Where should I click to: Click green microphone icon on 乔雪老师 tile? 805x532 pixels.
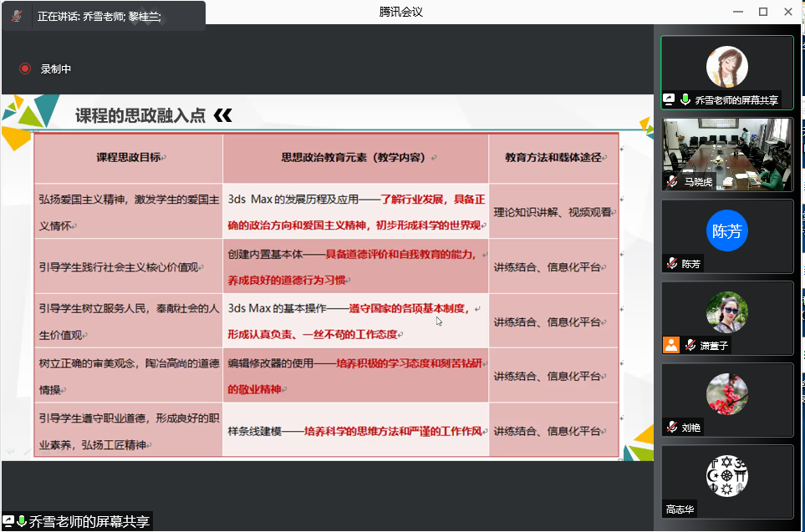pyautogui.click(x=685, y=99)
